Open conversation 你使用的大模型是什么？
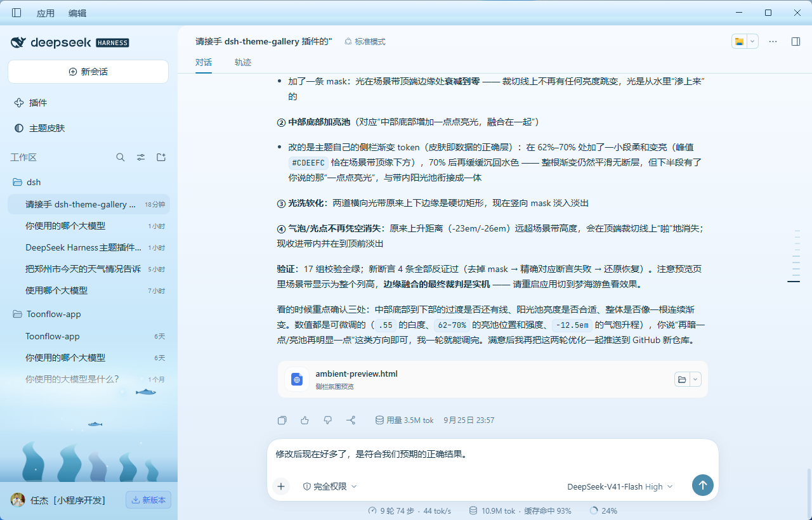The image size is (812, 520). coord(88,379)
